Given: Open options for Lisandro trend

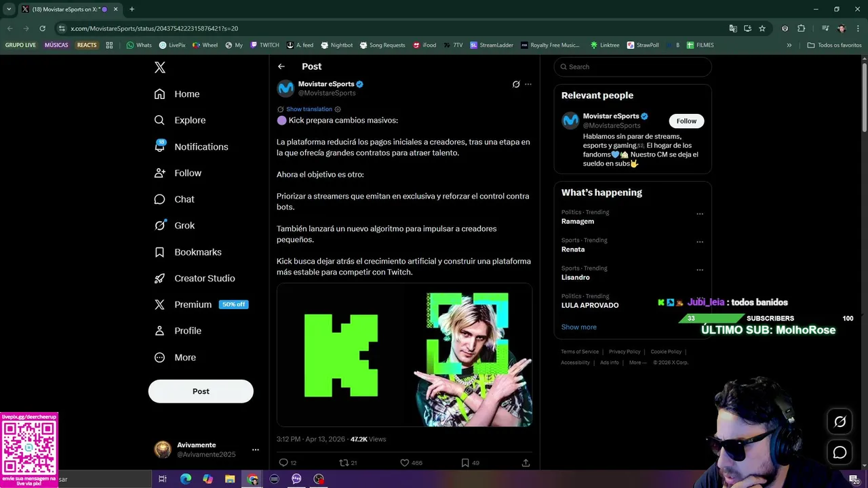Looking at the screenshot, I should [700, 270].
